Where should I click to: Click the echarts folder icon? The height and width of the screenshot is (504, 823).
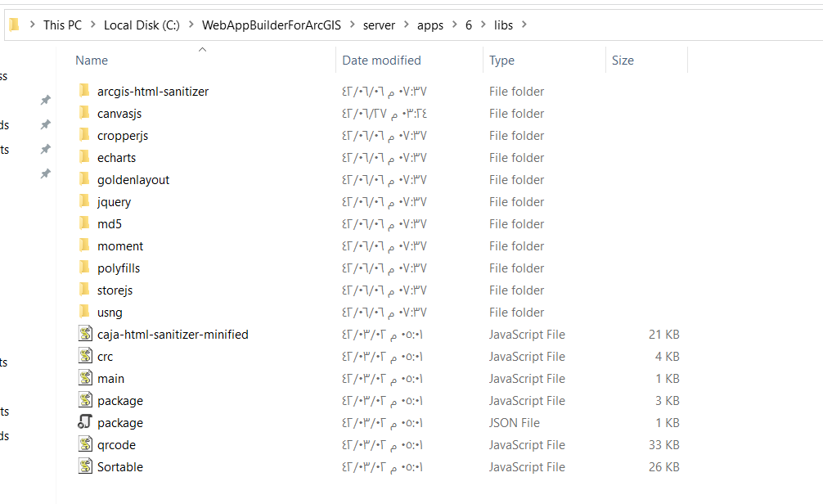click(x=84, y=157)
